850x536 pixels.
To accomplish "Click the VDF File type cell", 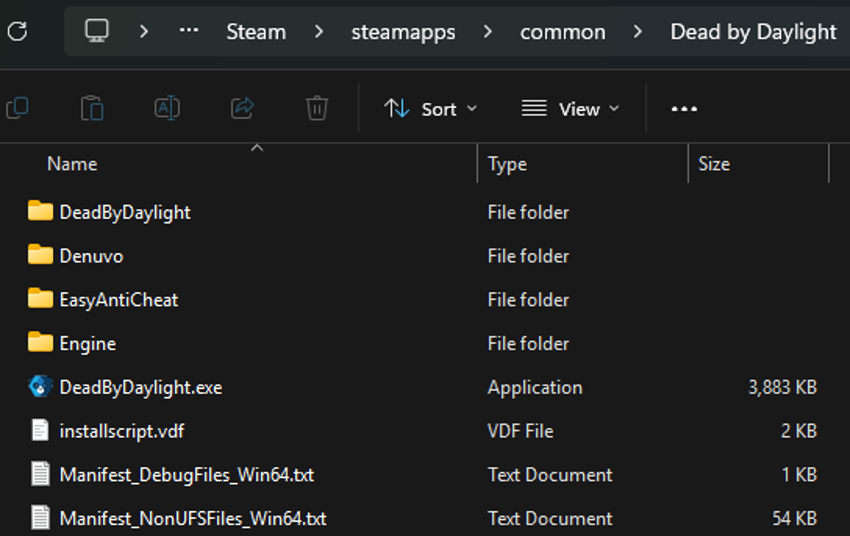I will pos(520,431).
